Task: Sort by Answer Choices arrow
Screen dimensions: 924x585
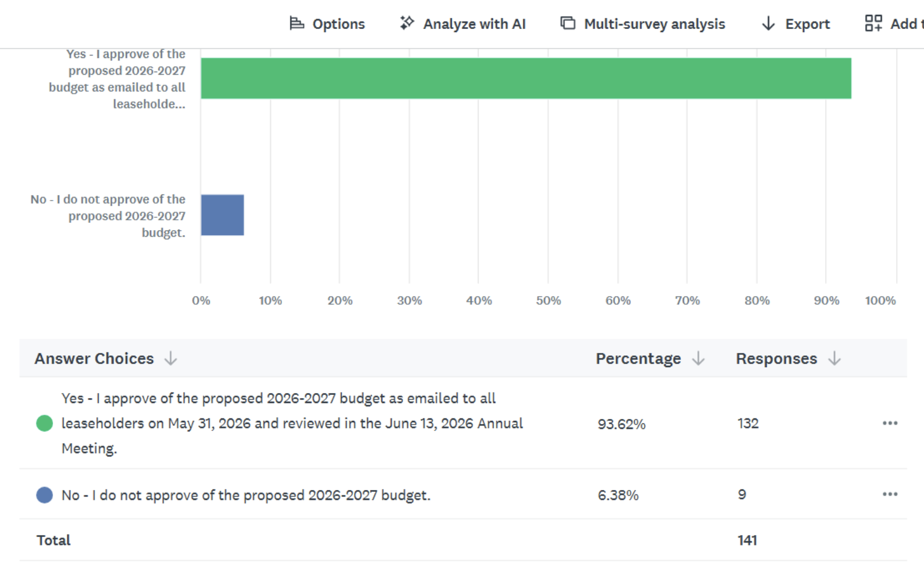Action: pos(171,359)
